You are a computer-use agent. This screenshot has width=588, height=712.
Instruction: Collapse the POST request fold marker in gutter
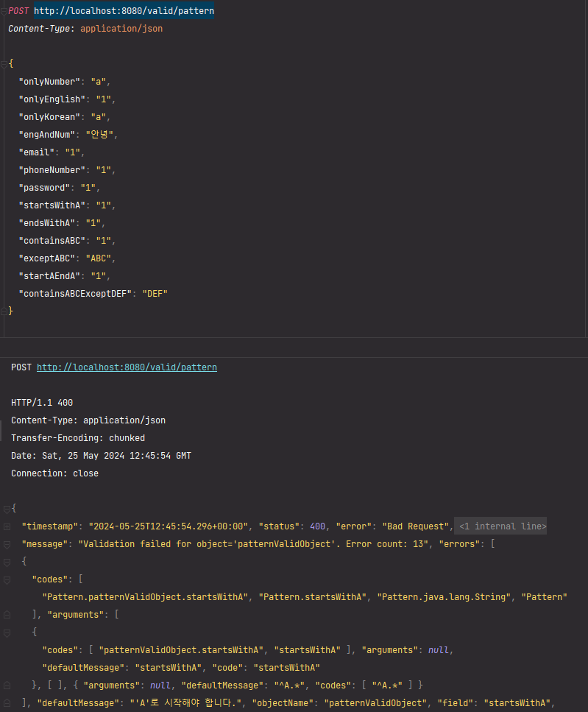[x=4, y=11]
